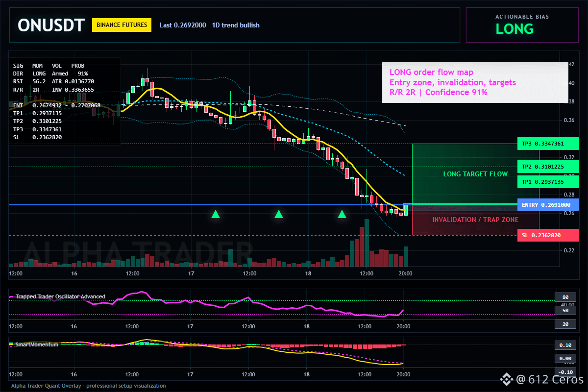588x392 pixels.
Task: Select the green TP1 0.2937135 axis tag
Action: coord(548,182)
